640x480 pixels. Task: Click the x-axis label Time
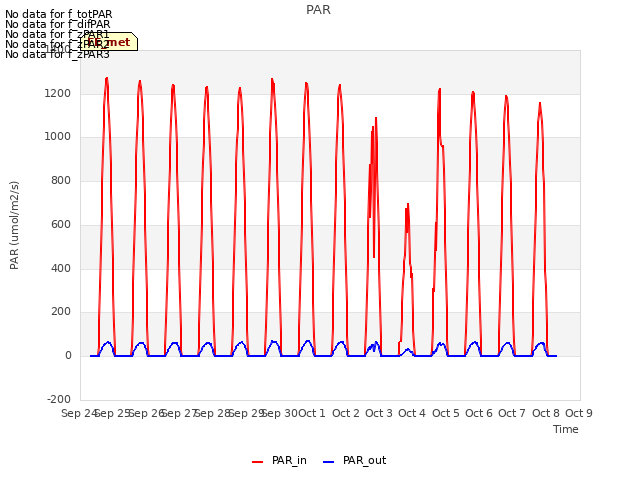[565, 429]
